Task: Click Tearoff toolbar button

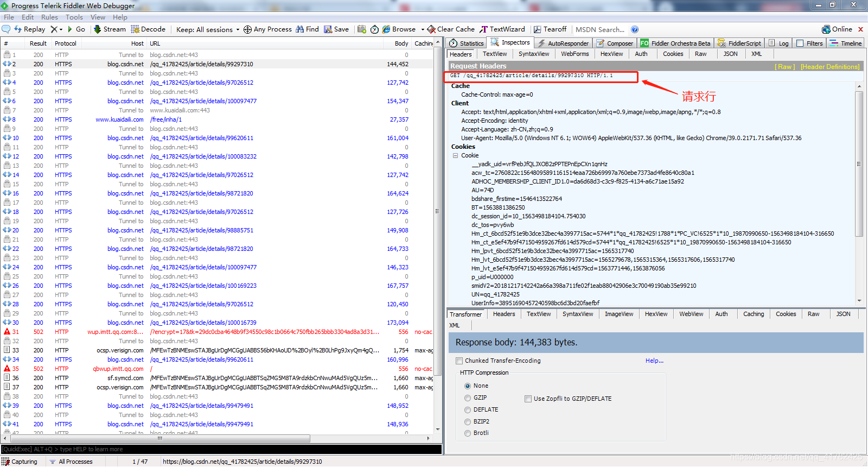Action: point(550,29)
